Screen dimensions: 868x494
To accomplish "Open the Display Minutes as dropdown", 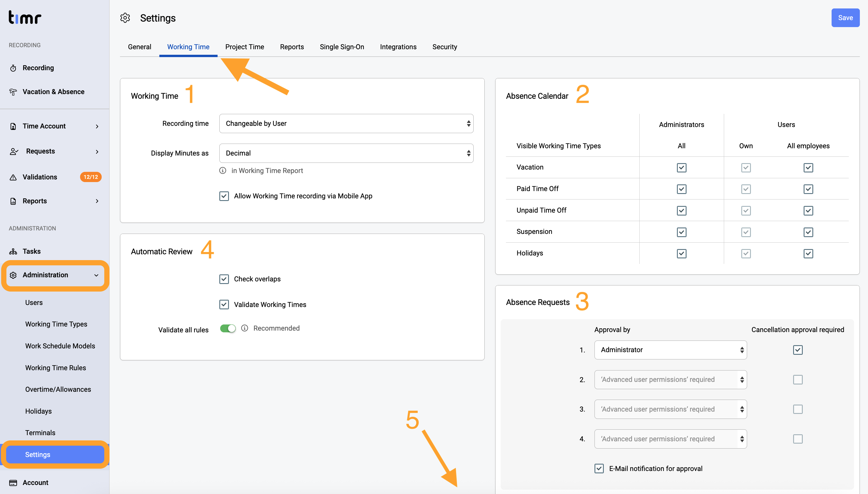I will (x=346, y=153).
